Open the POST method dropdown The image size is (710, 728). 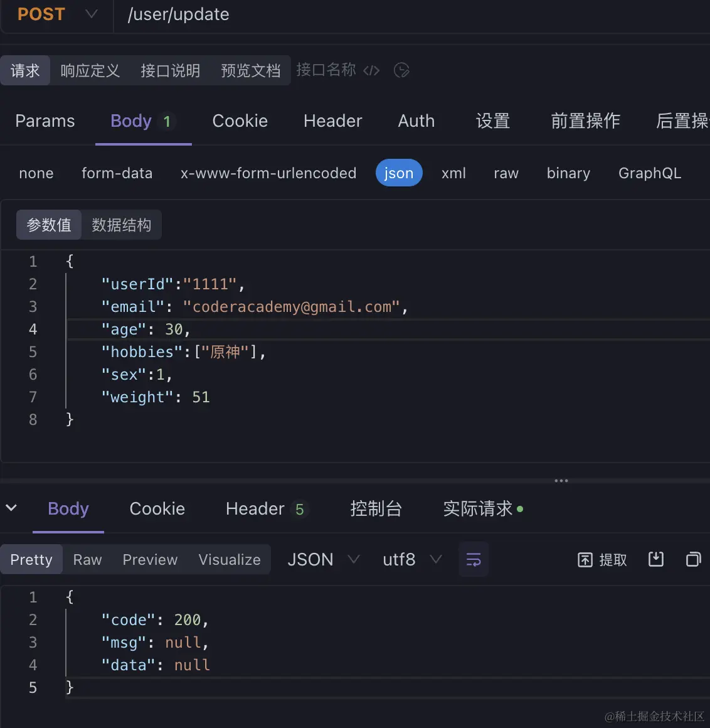pyautogui.click(x=57, y=14)
